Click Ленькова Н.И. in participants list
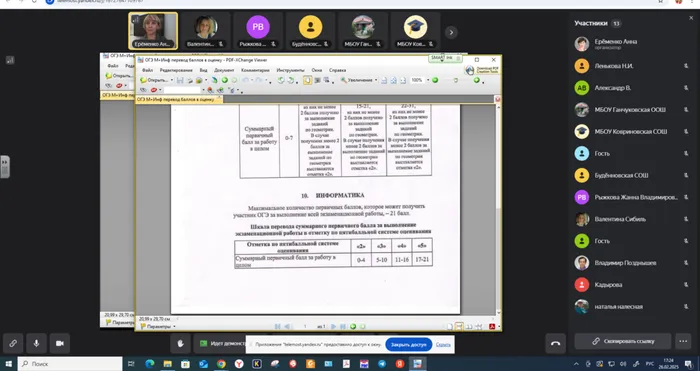Viewport: 700px width, 371px height. pyautogui.click(x=632, y=66)
